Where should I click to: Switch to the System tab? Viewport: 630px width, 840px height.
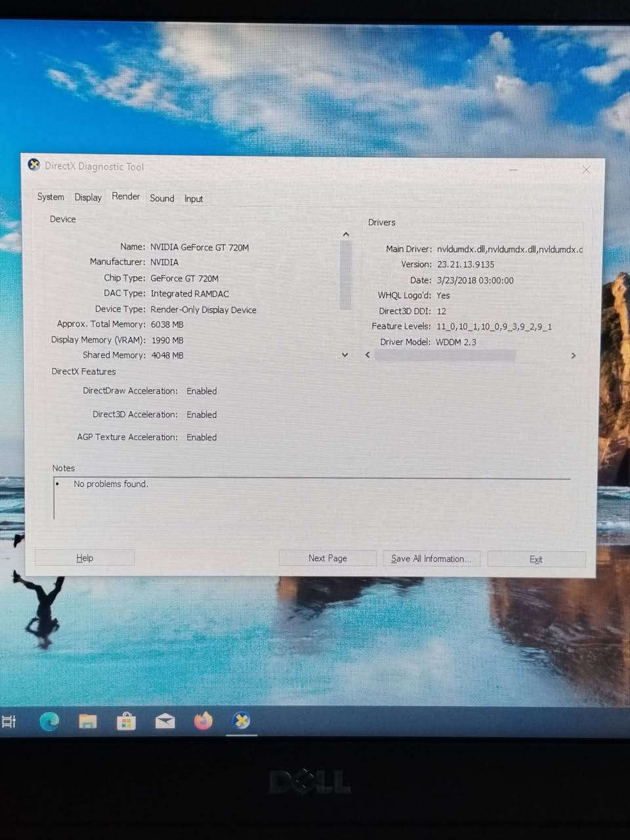click(x=51, y=197)
